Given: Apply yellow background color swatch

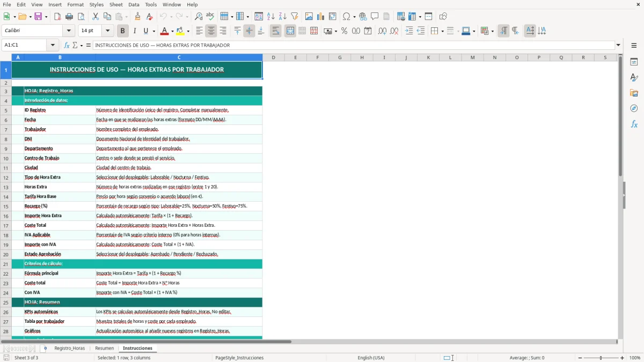Looking at the screenshot, I should coord(181,31).
